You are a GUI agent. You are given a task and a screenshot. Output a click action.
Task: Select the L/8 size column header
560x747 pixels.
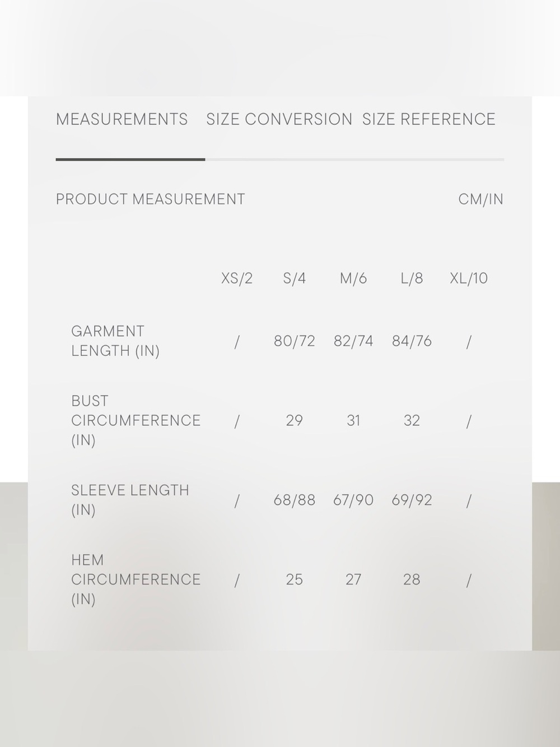[412, 279]
